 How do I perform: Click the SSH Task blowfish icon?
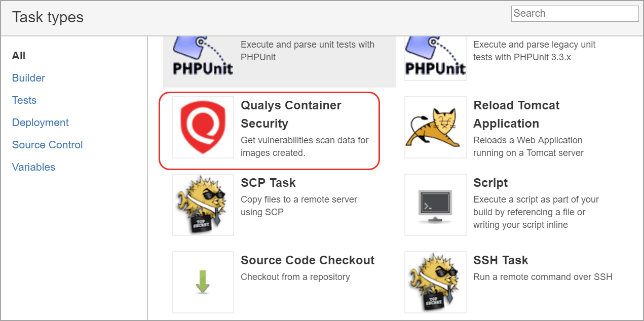[x=435, y=282]
